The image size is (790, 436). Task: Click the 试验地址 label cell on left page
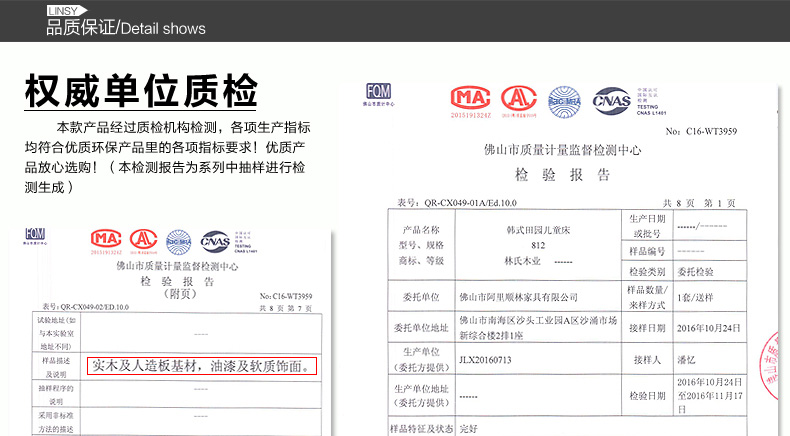point(56,333)
